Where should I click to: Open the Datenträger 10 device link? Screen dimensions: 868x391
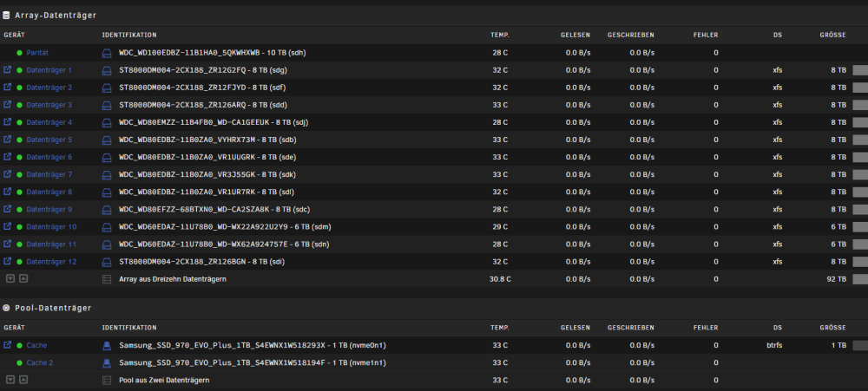pos(51,227)
